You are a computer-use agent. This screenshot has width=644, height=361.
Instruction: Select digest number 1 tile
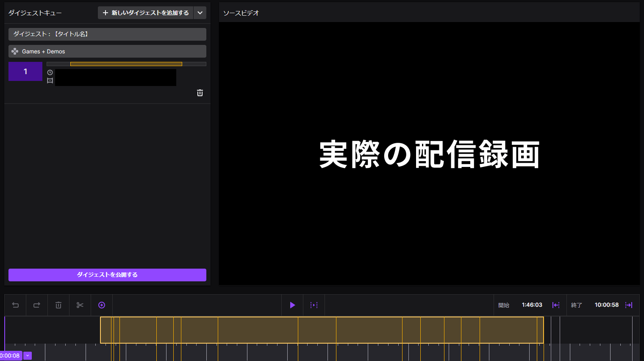click(25, 71)
